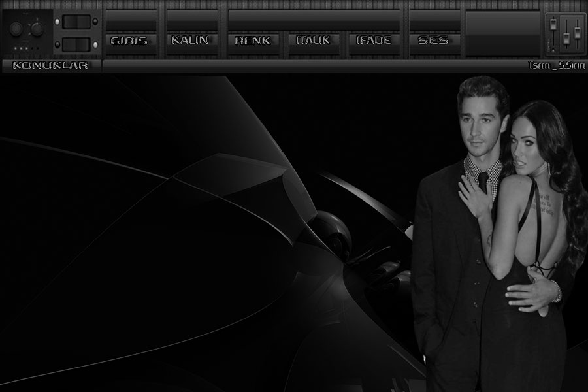Click the GIRIS button
Screen dimensions: 588x392
[131, 41]
